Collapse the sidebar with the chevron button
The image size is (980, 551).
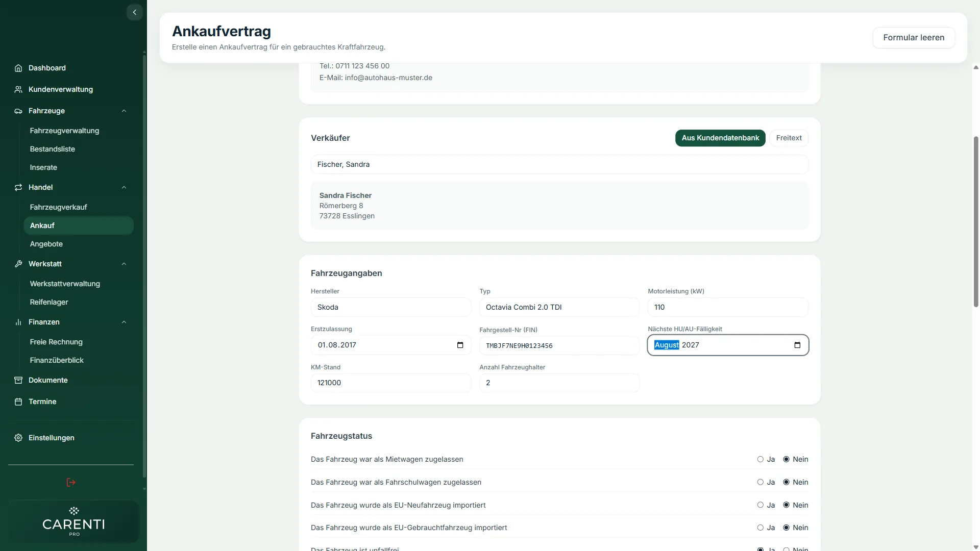point(134,12)
